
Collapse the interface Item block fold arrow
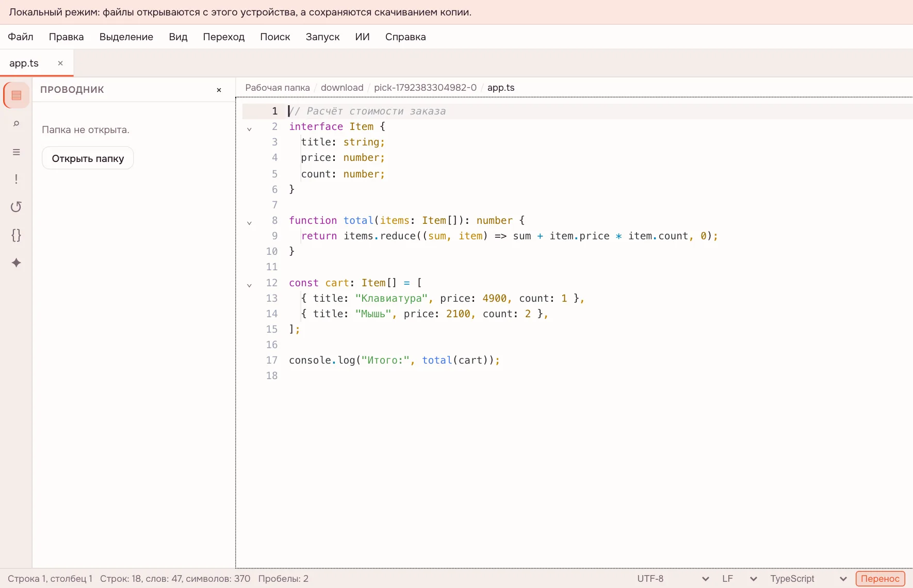coord(249,129)
